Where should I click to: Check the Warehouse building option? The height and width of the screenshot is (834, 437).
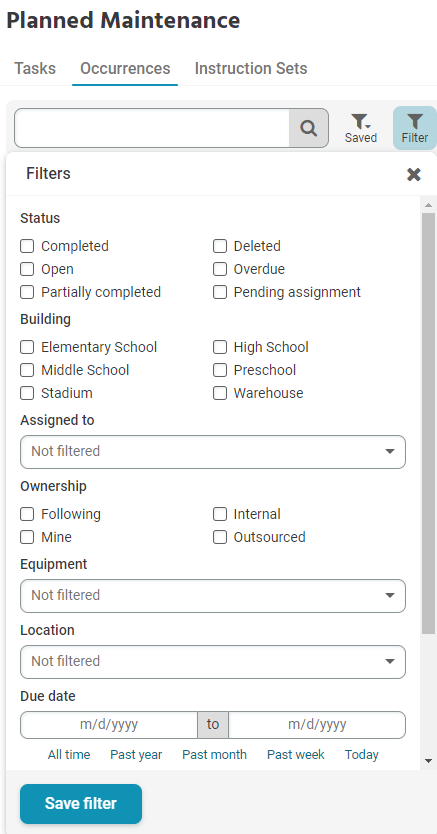pyautogui.click(x=220, y=393)
